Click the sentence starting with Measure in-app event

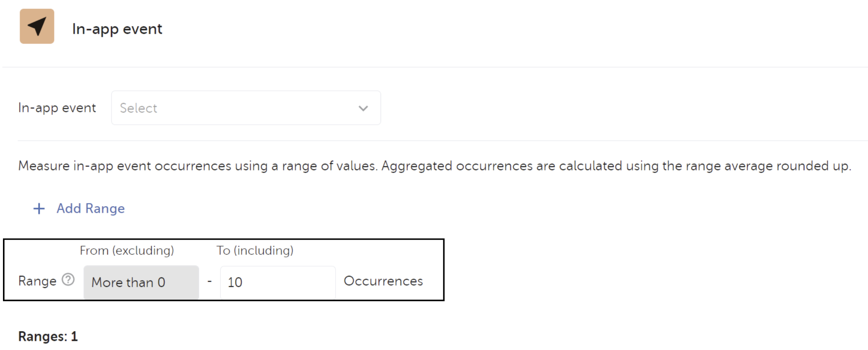[x=198, y=166]
